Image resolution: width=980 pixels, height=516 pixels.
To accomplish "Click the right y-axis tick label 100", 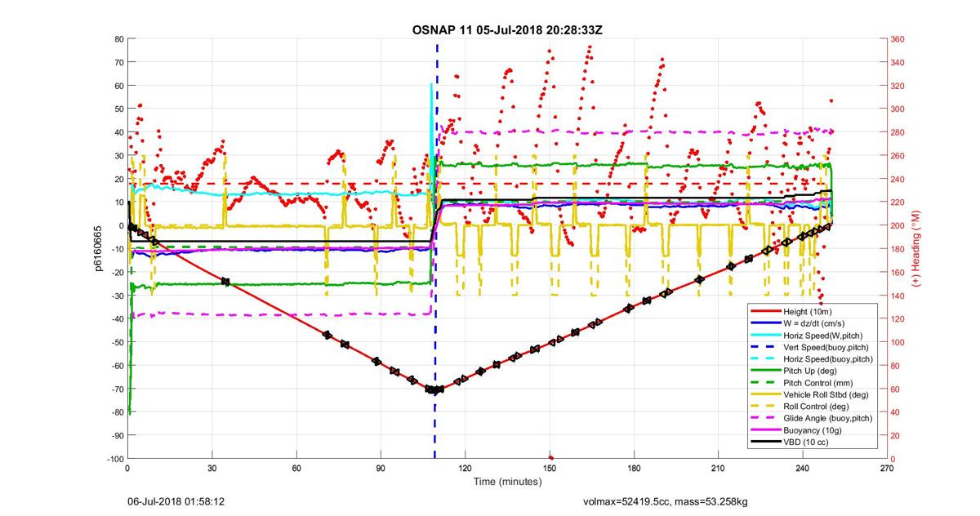I will tap(898, 342).
